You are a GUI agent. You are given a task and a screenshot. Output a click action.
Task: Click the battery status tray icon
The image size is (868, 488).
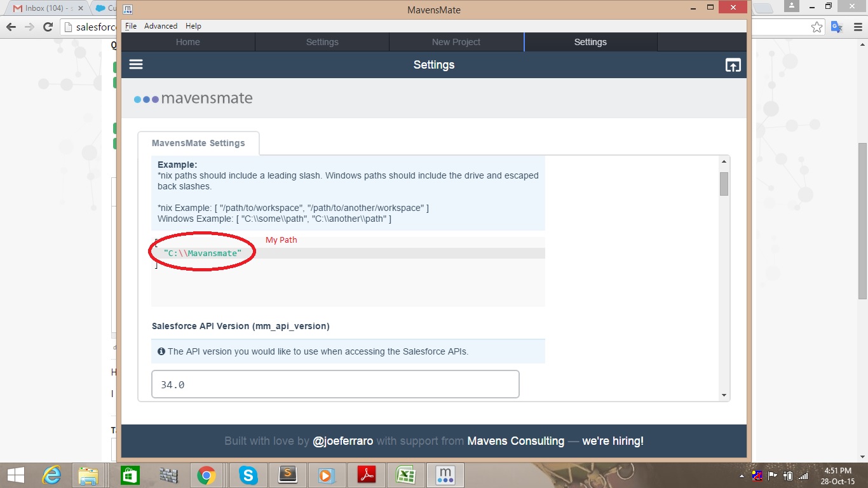[x=788, y=475]
